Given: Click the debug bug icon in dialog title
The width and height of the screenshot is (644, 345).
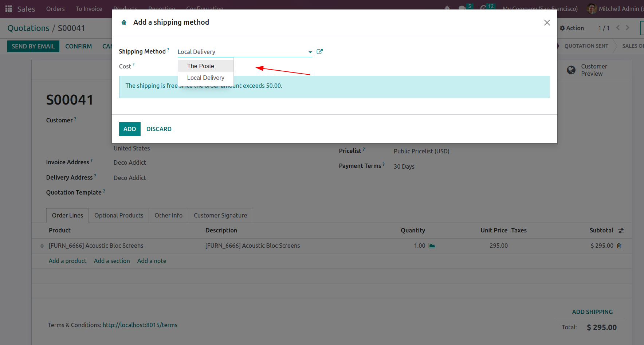Looking at the screenshot, I should click(124, 23).
